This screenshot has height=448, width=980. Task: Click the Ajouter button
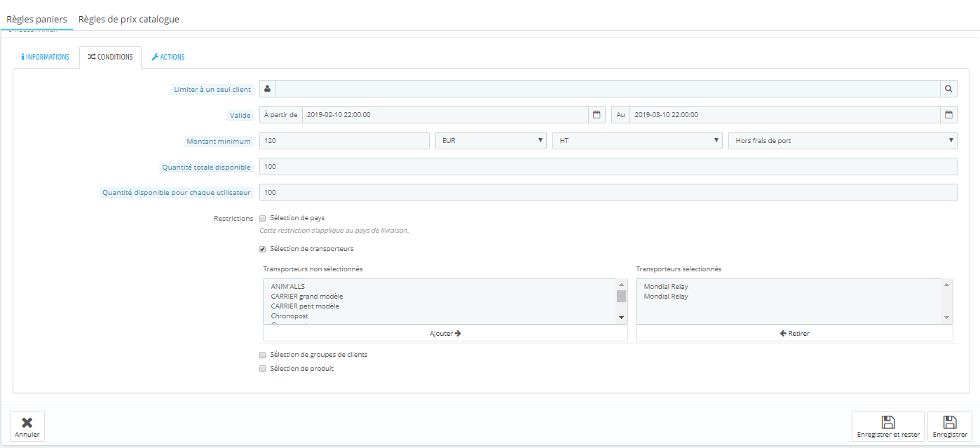[x=445, y=334]
